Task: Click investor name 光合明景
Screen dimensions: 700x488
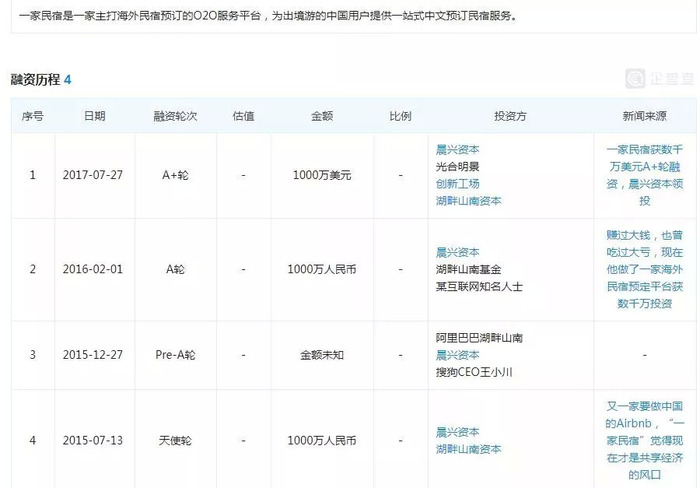Action: click(457, 167)
